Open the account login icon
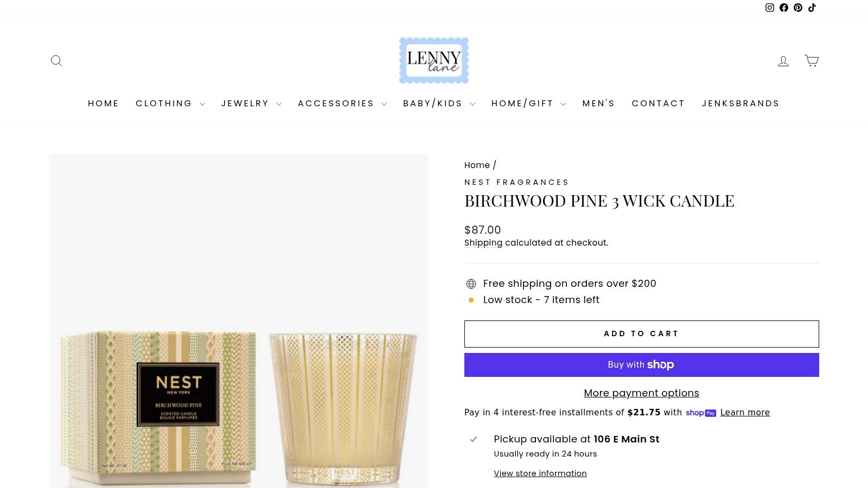Image resolution: width=868 pixels, height=488 pixels. [x=783, y=61]
